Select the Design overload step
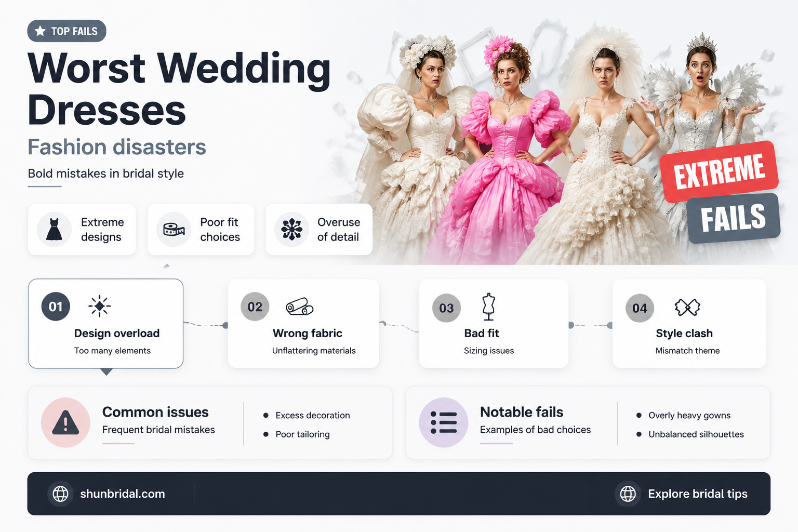This screenshot has width=798, height=532. point(106,324)
